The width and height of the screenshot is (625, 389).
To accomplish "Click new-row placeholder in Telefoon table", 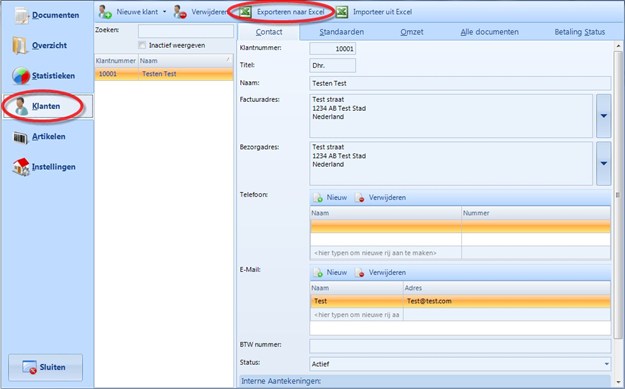I will coord(386,253).
